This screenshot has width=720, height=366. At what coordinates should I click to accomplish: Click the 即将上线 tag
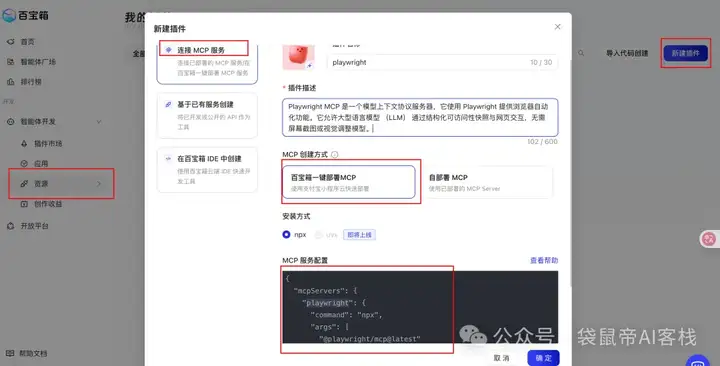359,235
